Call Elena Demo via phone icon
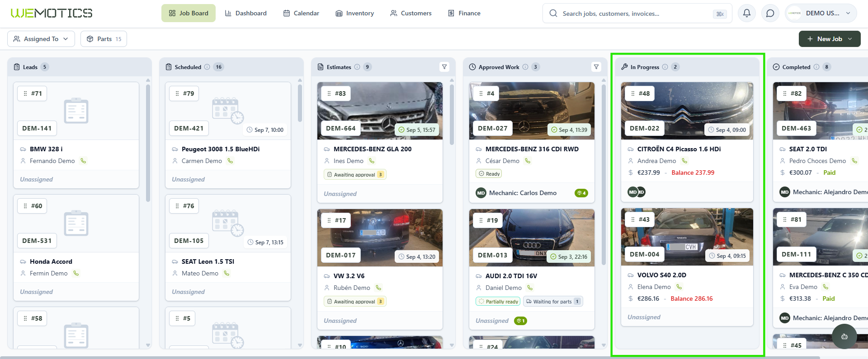Screen dimensions: 868x359 tap(679, 287)
